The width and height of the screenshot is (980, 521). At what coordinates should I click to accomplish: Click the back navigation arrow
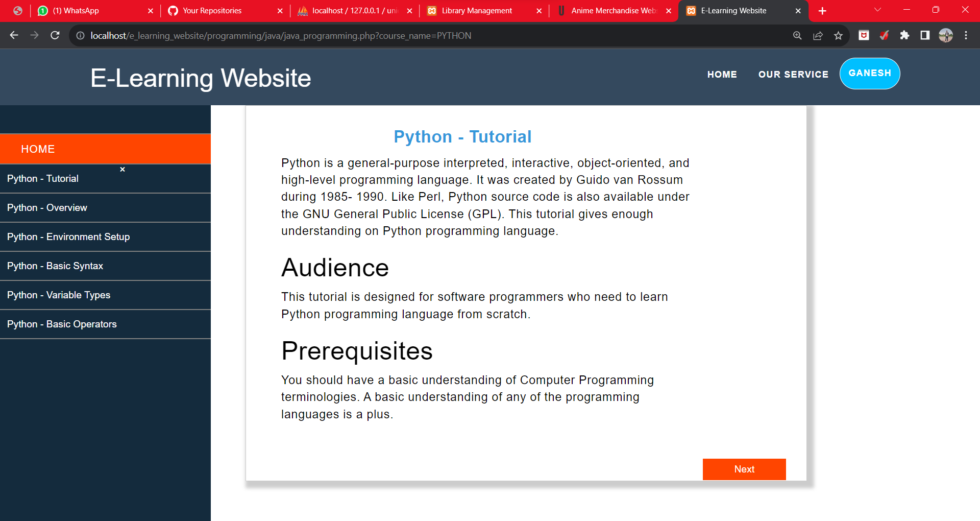14,36
